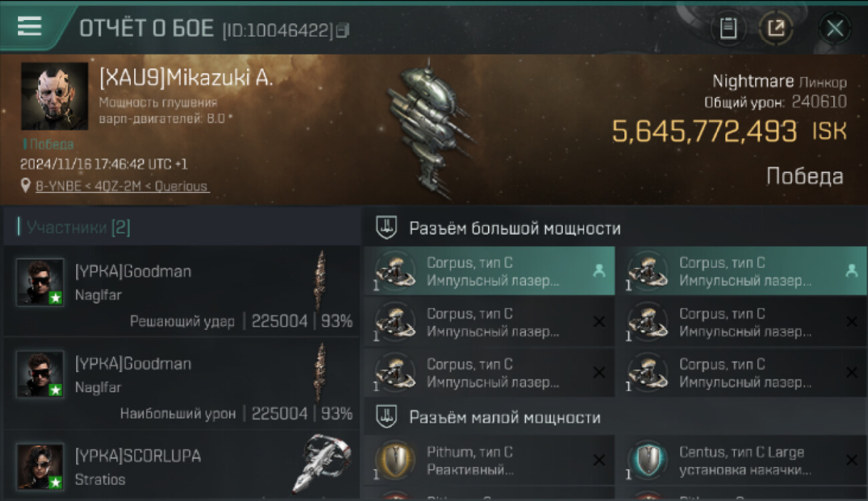868x501 pixels.
Task: Select the Разъём большой мощности header
Action: pyautogui.click(x=514, y=228)
